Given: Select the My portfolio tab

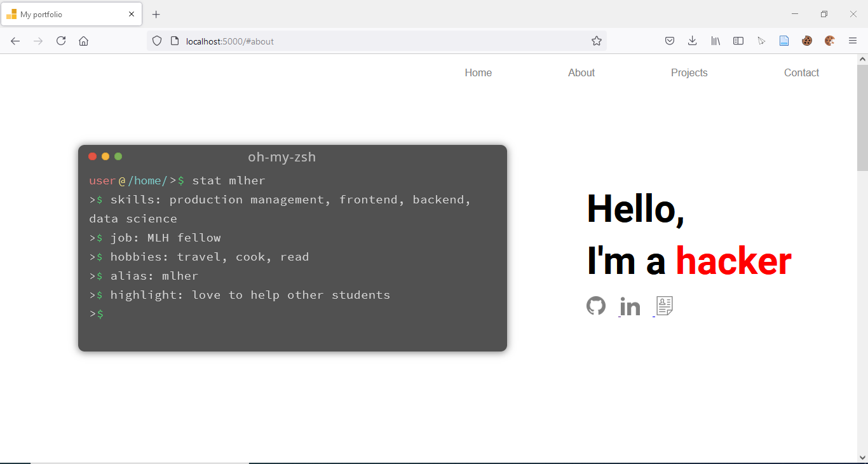Looking at the screenshot, I should coord(71,14).
